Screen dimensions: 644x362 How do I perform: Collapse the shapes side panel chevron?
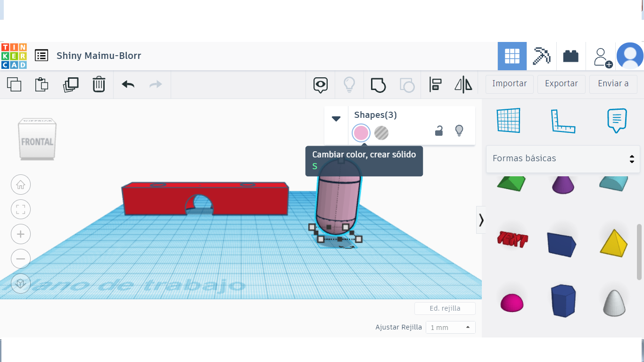click(x=481, y=220)
